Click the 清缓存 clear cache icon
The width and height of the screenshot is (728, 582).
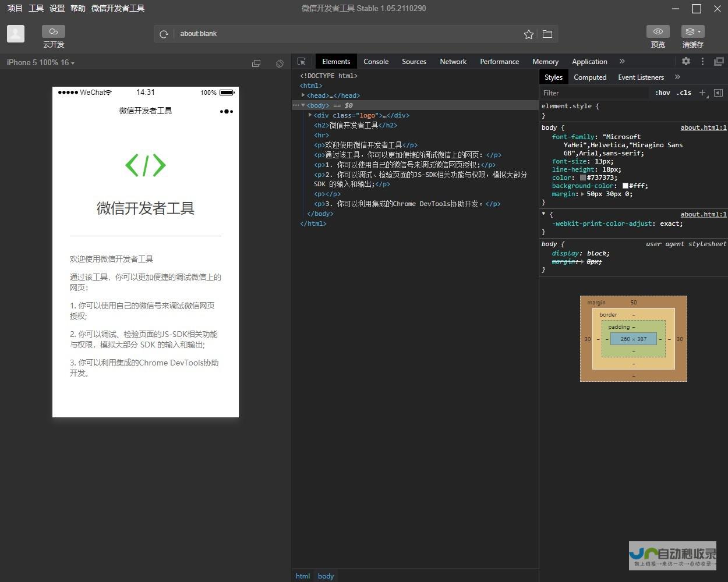point(692,31)
